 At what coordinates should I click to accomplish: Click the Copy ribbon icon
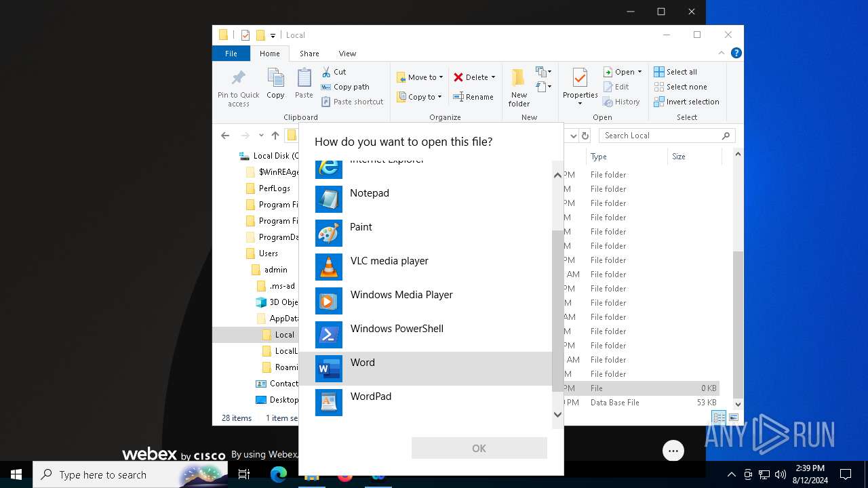(x=275, y=84)
